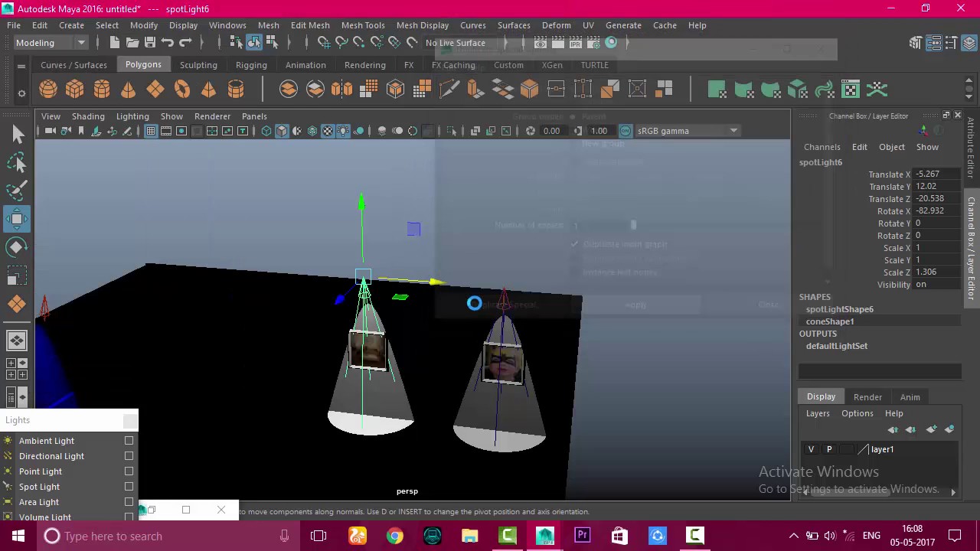Click the layer editor horizontal scrollbar
This screenshot has height=551, width=980.
pyautogui.click(x=850, y=491)
